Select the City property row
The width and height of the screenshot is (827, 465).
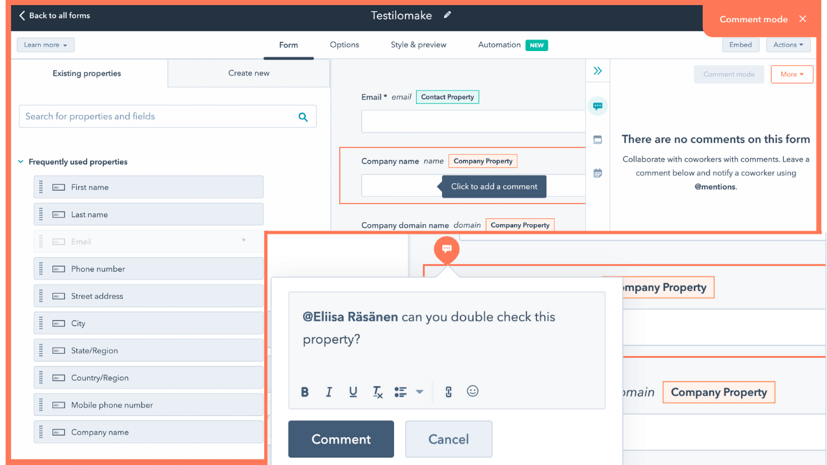click(x=149, y=323)
